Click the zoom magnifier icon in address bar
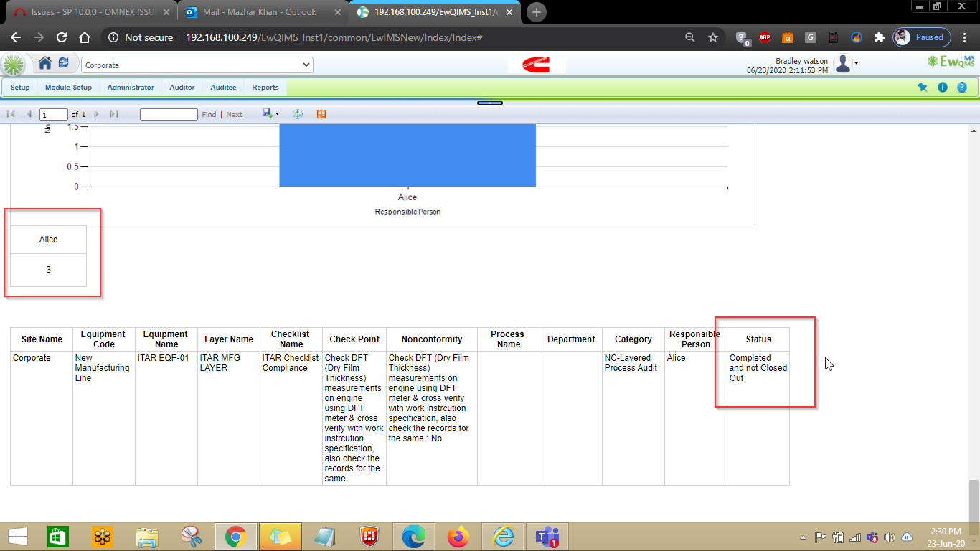 pyautogui.click(x=690, y=37)
